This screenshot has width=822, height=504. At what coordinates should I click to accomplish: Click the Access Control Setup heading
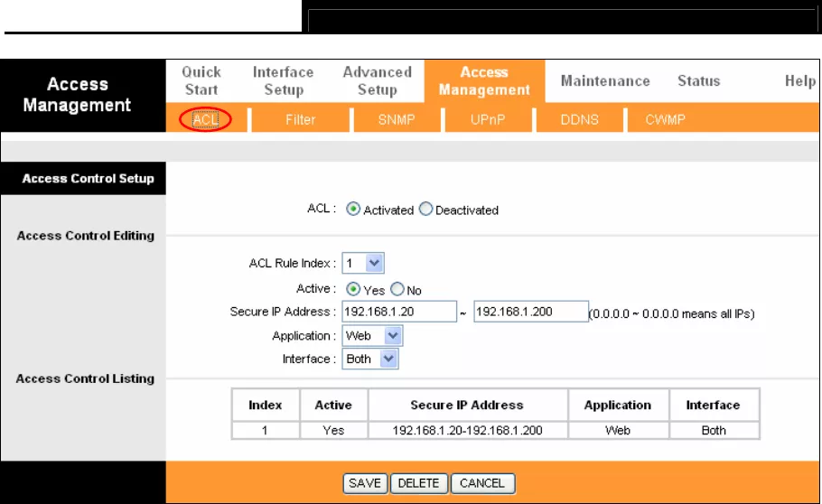coord(89,178)
